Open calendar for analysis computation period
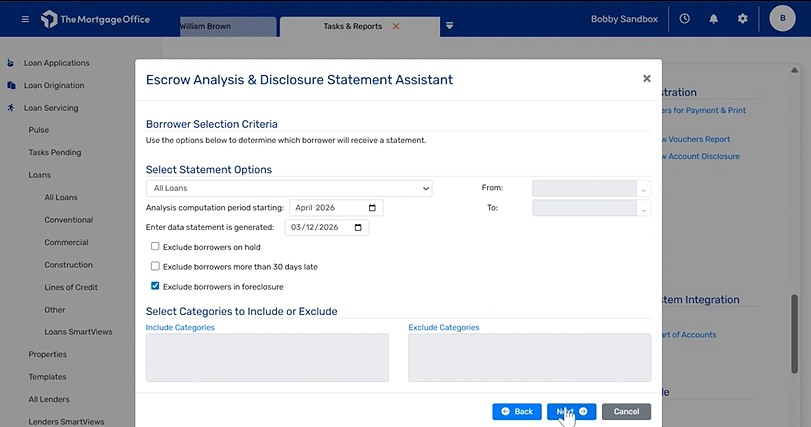Image resolution: width=811 pixels, height=427 pixels. 372,208
